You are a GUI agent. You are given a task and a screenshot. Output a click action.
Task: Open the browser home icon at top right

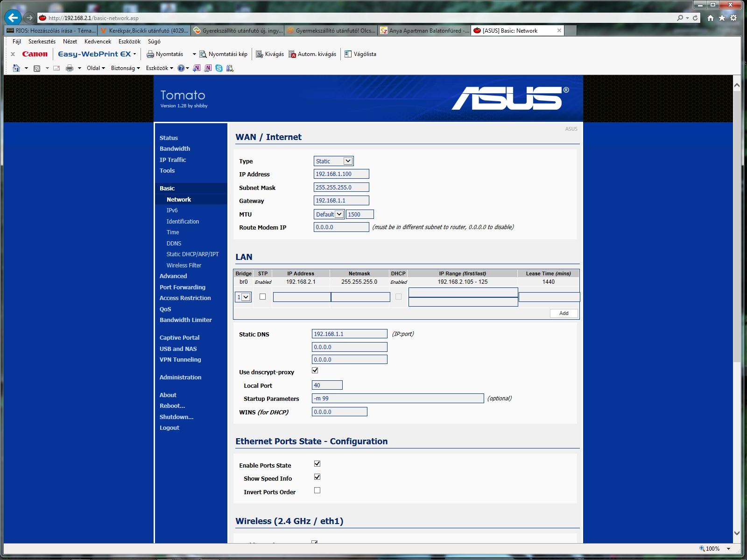pos(711,18)
